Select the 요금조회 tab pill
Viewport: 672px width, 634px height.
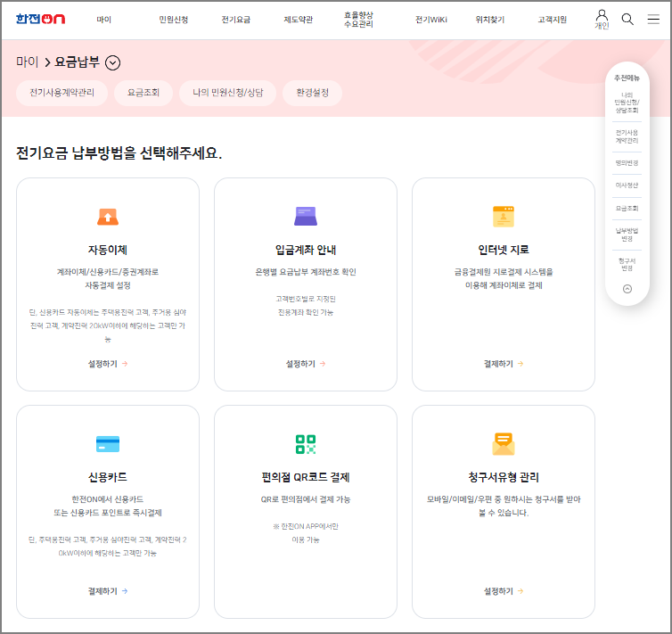[143, 93]
